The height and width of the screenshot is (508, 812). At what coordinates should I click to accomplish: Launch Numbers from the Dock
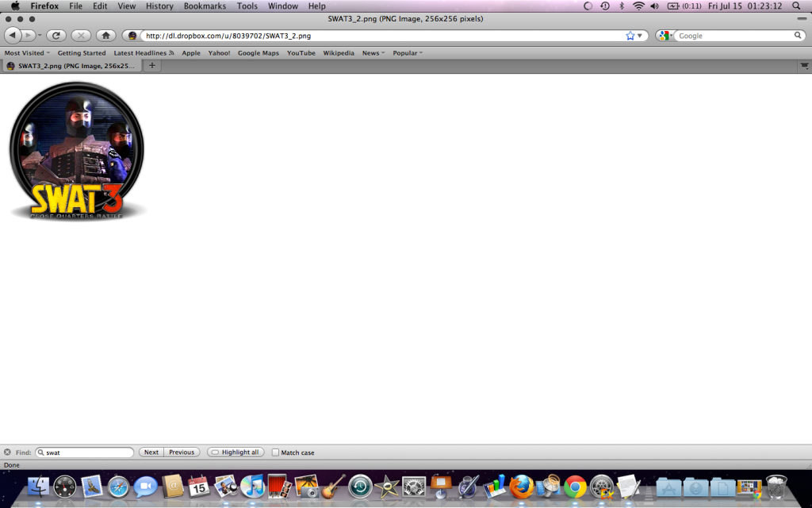pos(495,487)
